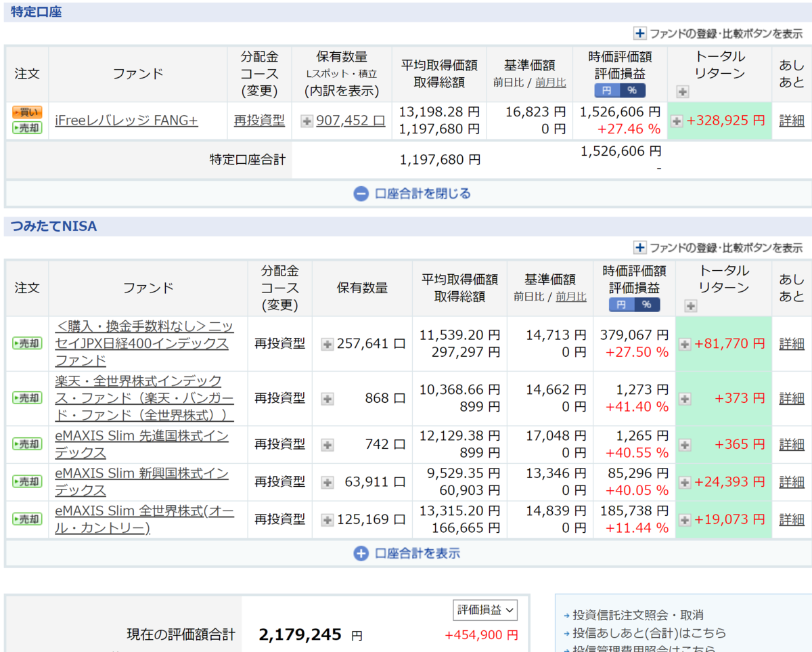Screen dimensions: 812x652
Task: Click the orange 買い button for iFree FANG+
Action: [x=27, y=113]
